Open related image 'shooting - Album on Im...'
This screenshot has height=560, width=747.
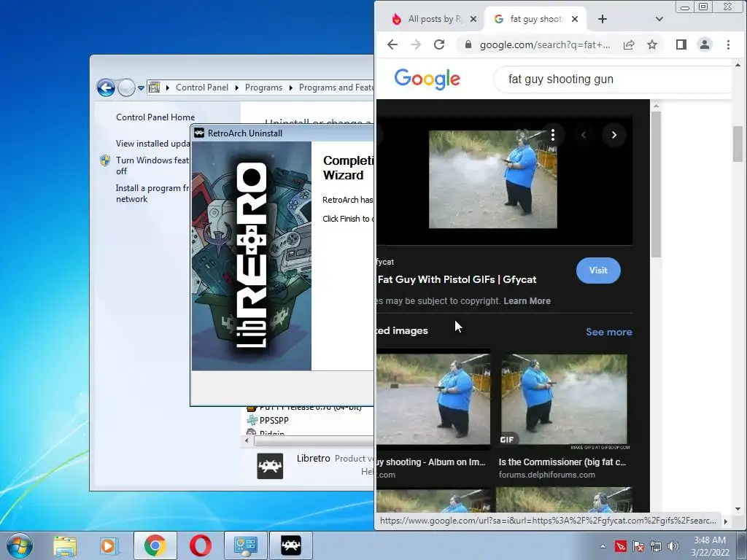tap(433, 400)
